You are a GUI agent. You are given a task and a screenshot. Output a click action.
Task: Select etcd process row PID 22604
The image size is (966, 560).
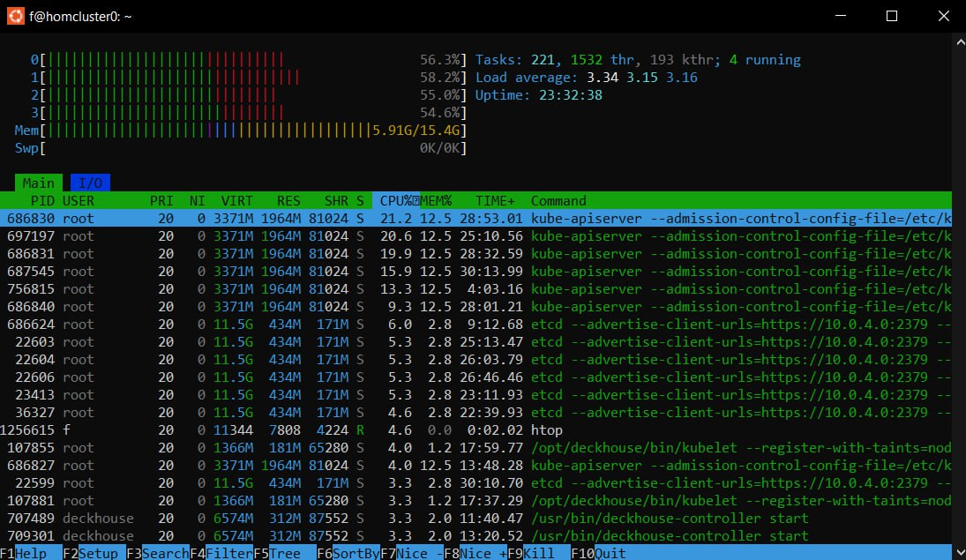[476, 360]
